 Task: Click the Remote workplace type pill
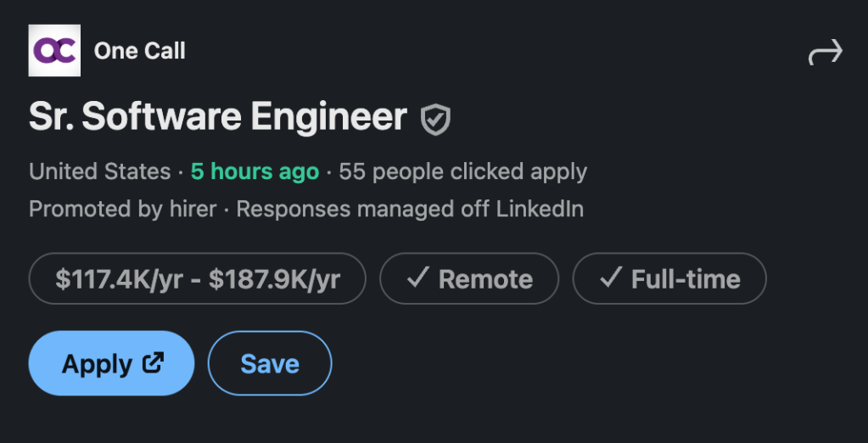469,279
